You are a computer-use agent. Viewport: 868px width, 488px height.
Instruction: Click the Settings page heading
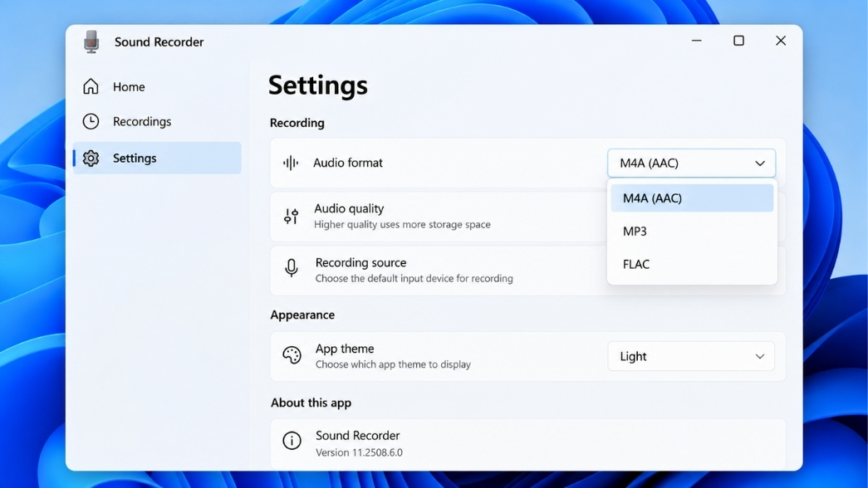(x=318, y=85)
